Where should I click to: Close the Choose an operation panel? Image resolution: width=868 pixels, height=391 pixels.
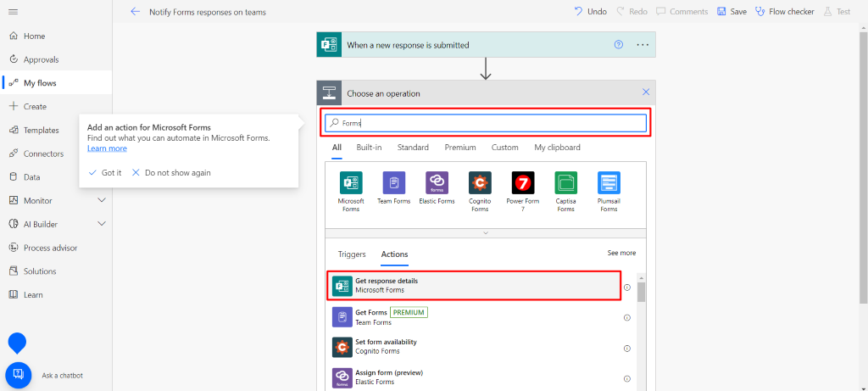click(646, 92)
